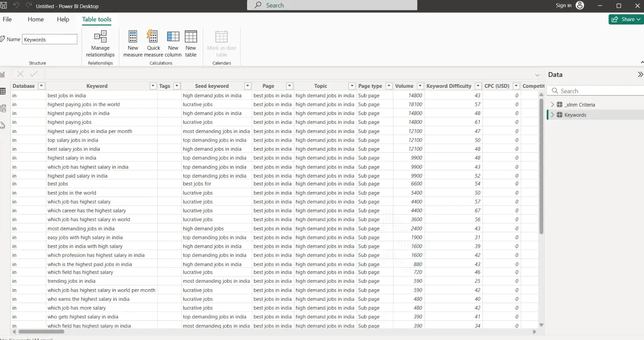Click the Save icon in the title bar
The width and height of the screenshot is (644, 340).
[x=4, y=6]
